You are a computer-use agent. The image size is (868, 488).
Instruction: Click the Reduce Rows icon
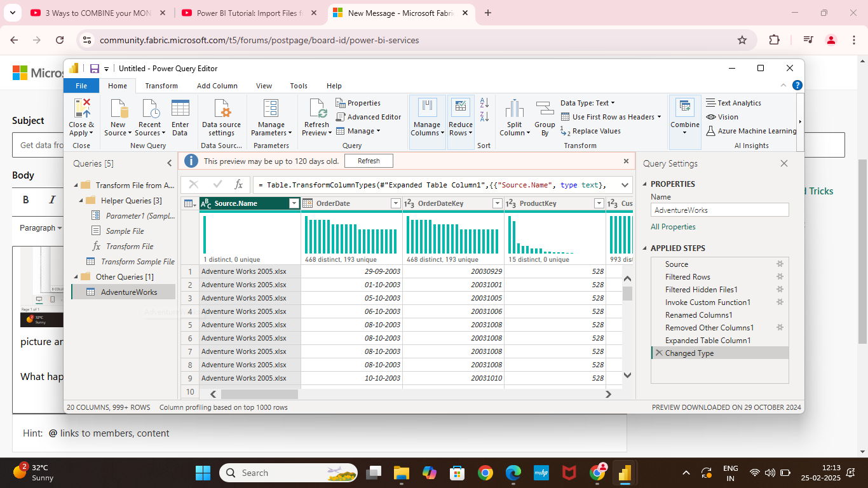click(461, 107)
